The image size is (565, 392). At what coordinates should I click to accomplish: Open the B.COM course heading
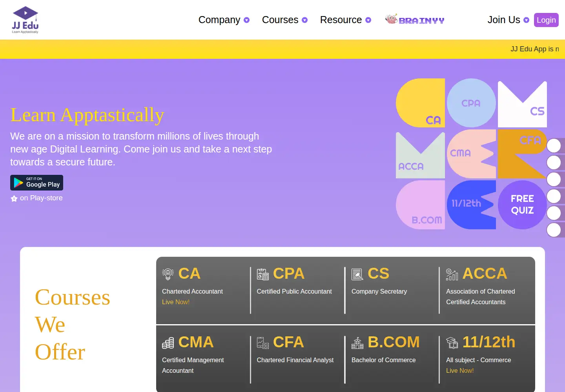pyautogui.click(x=394, y=342)
